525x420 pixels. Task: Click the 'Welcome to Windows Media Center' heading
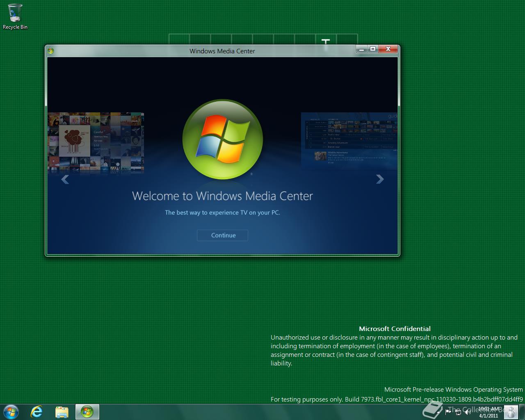[x=222, y=196]
